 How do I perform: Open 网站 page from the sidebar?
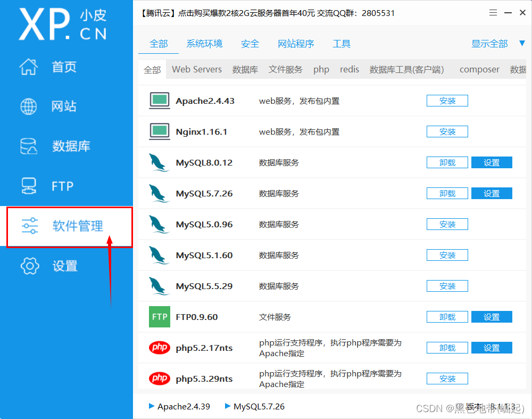[64, 106]
